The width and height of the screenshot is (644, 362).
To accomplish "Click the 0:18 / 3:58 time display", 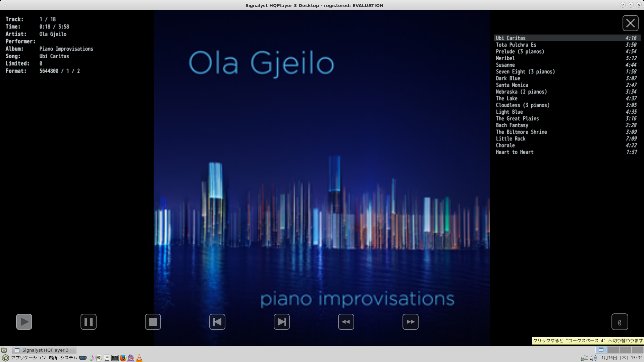I will point(54,27).
